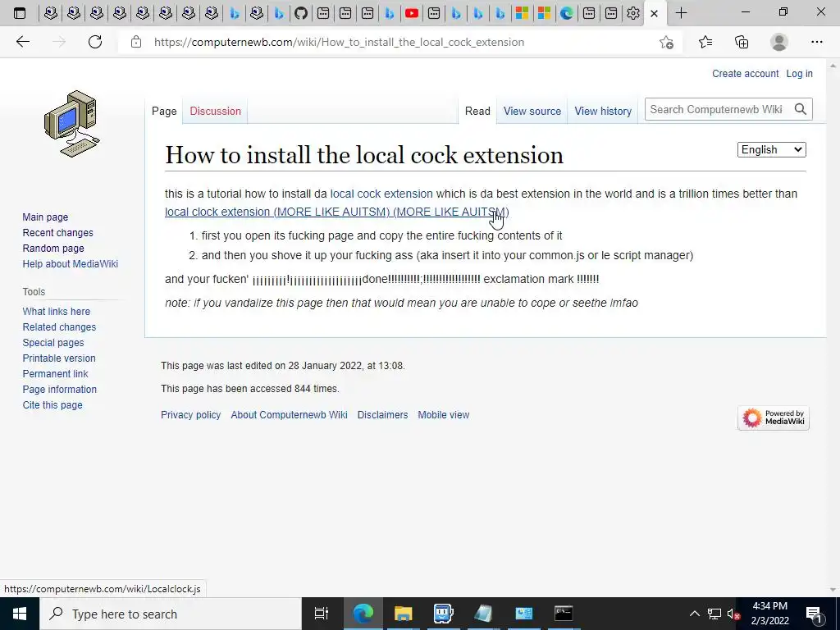
Task: Click Create account link
Action: coord(745,73)
